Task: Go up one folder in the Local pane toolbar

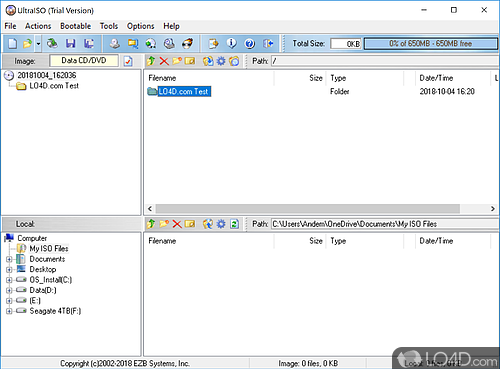Action: pyautogui.click(x=151, y=224)
